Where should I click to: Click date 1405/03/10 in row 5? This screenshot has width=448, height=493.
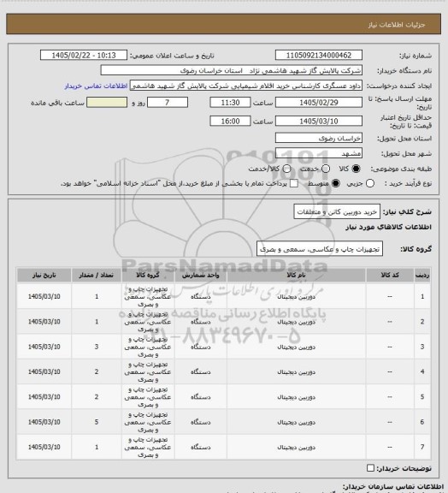44,397
